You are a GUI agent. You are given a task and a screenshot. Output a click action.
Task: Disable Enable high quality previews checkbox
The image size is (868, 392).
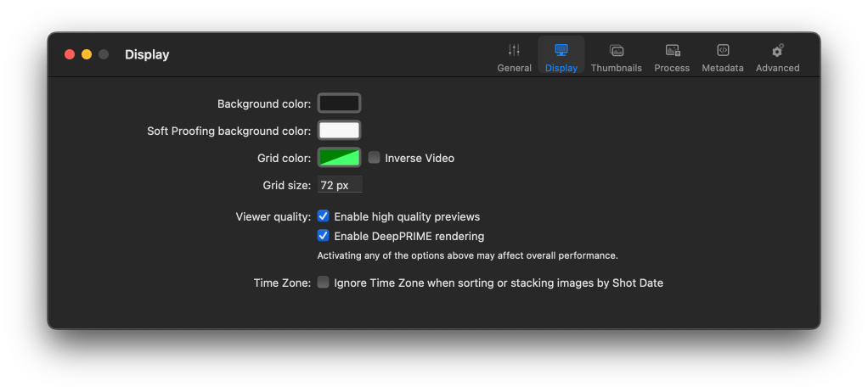pos(324,216)
